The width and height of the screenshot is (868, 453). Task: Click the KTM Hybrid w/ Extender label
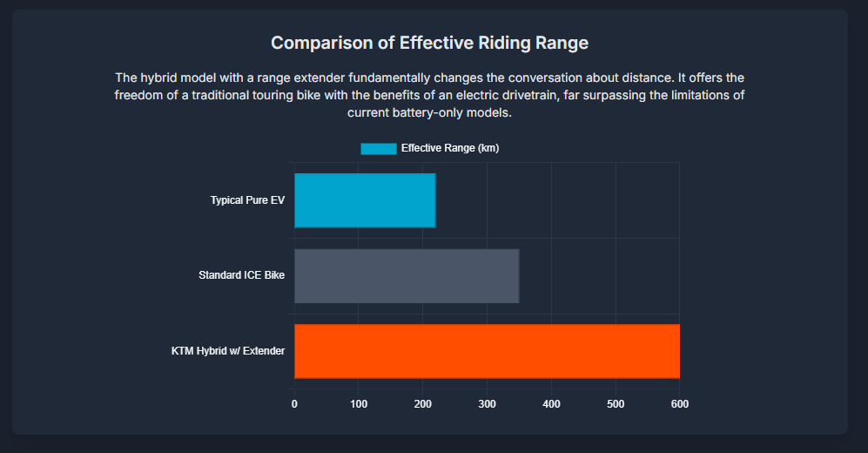pyautogui.click(x=228, y=351)
